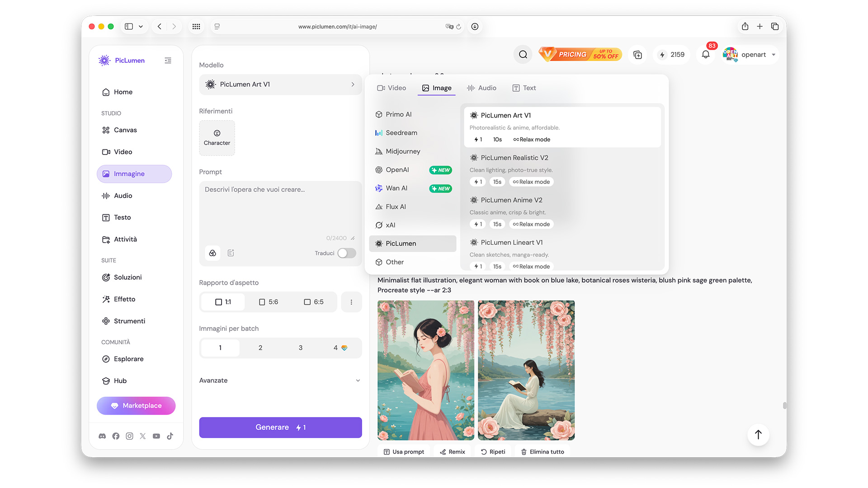Set images per batch to 3

301,348
